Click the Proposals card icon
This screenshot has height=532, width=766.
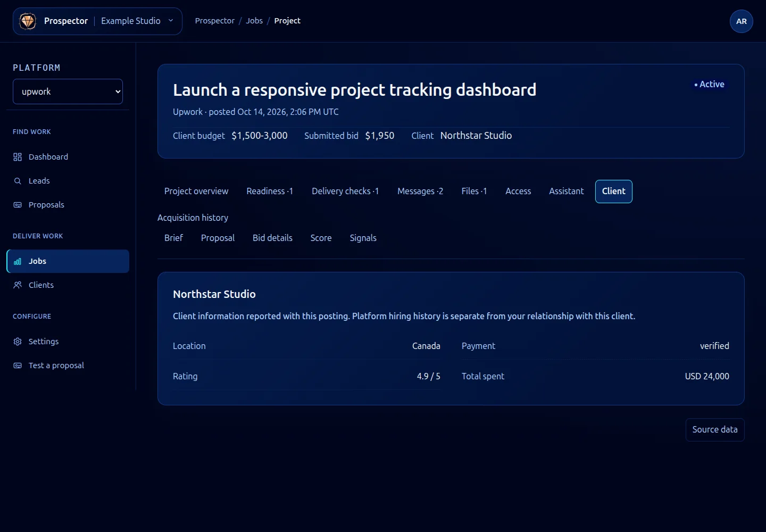click(x=18, y=205)
